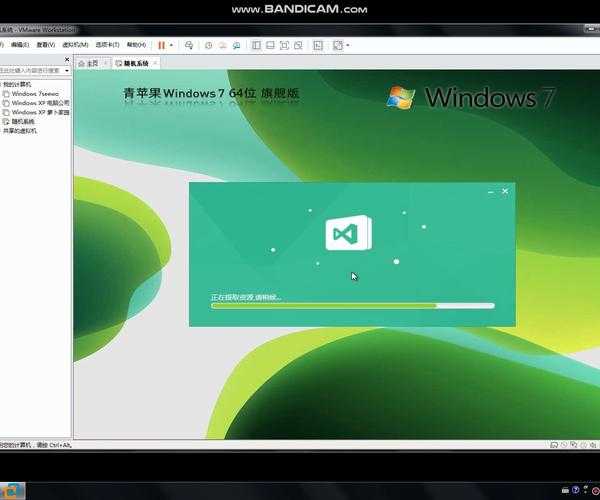Open the 虚拟机(M) menu
The height and width of the screenshot is (500, 600).
(75, 45)
